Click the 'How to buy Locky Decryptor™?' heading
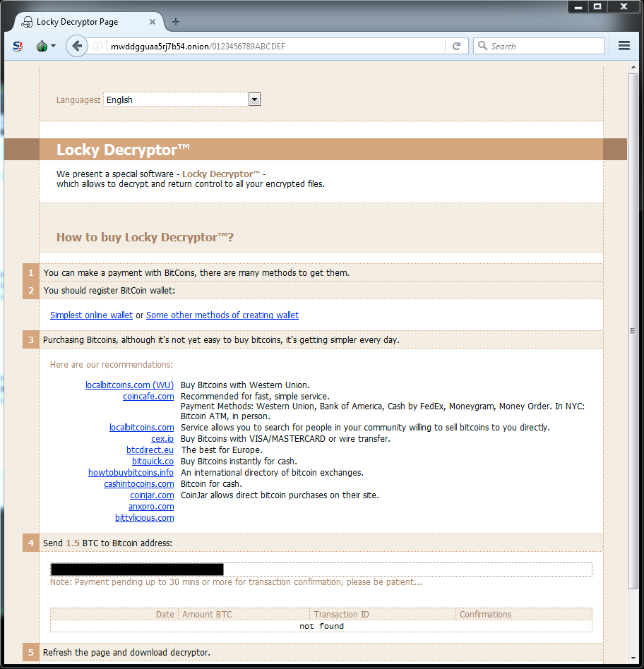This screenshot has height=669, width=644. [x=145, y=237]
